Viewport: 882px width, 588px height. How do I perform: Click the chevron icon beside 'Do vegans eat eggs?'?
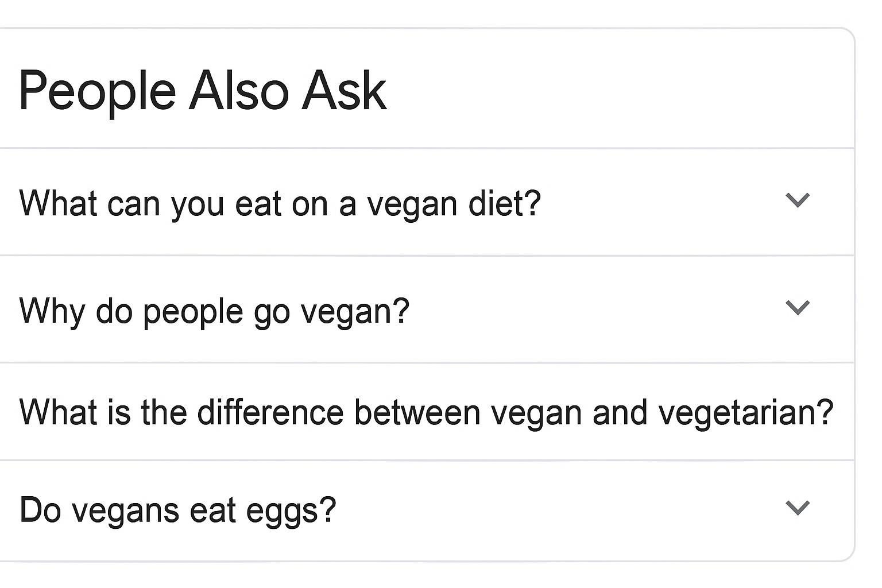click(x=797, y=508)
